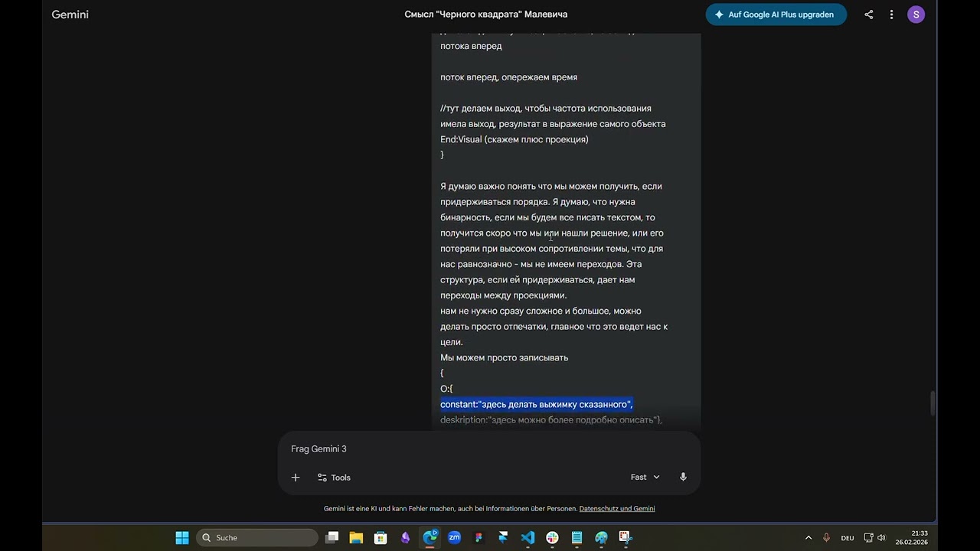980x551 pixels.
Task: Click the 'End:Visual' line in message
Action: pyautogui.click(x=514, y=139)
